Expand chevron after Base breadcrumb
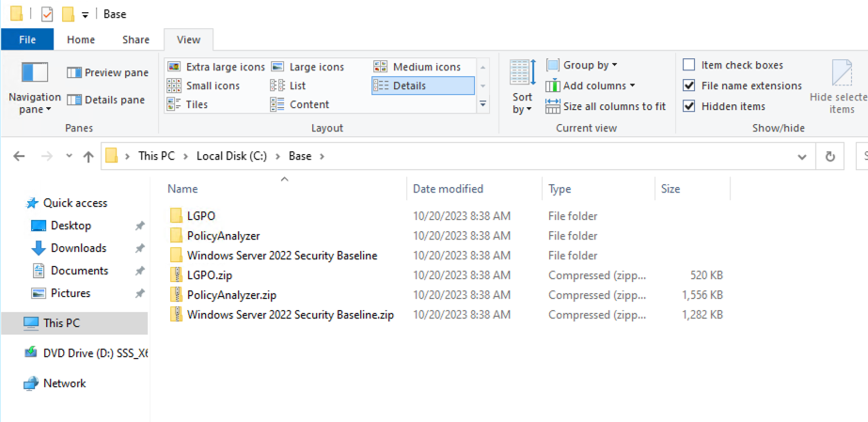 click(322, 157)
